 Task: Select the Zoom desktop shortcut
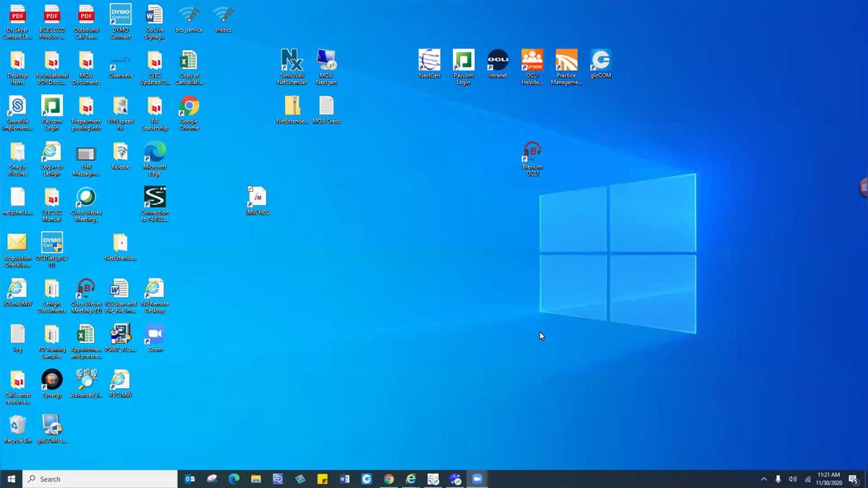click(x=155, y=335)
